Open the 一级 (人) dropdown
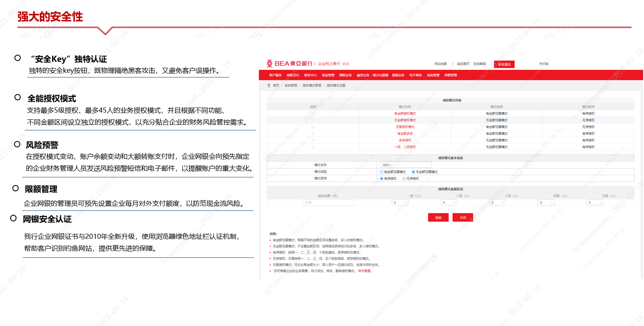 (x=400, y=202)
